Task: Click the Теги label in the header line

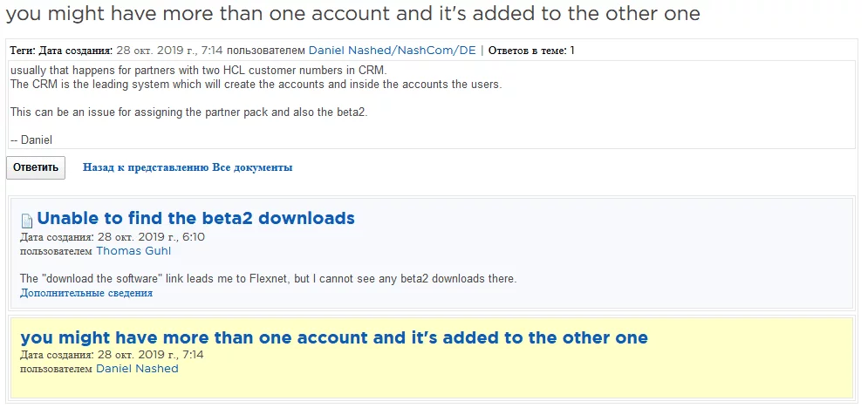Action: 24,51
